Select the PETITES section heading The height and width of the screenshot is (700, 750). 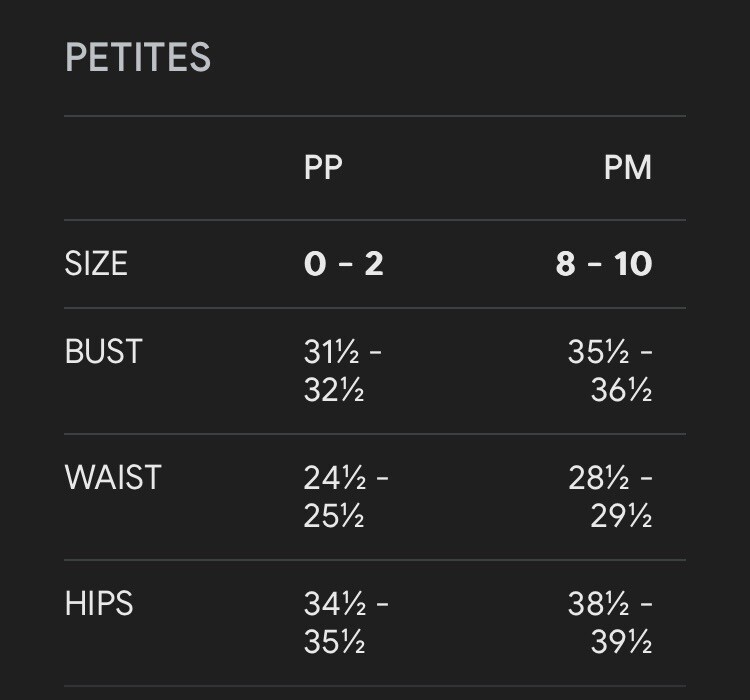click(138, 57)
